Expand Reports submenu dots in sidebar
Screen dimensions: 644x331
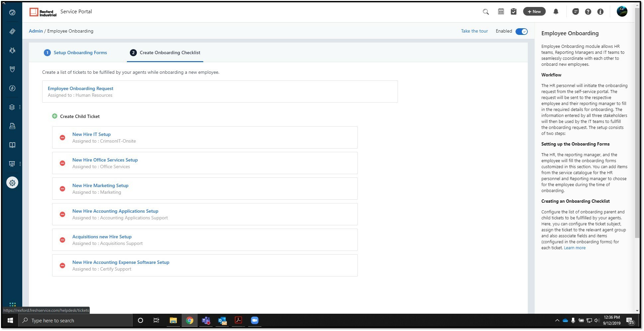pyautogui.click(x=20, y=164)
